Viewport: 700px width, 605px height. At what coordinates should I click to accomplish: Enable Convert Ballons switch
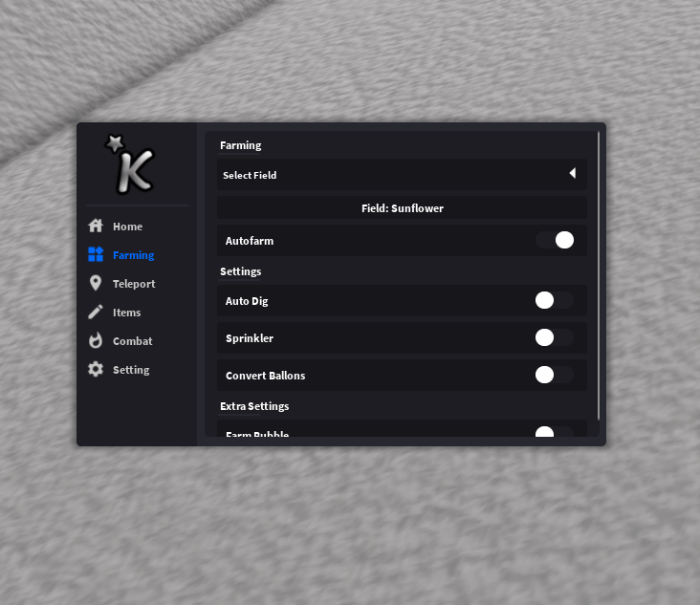pos(555,375)
